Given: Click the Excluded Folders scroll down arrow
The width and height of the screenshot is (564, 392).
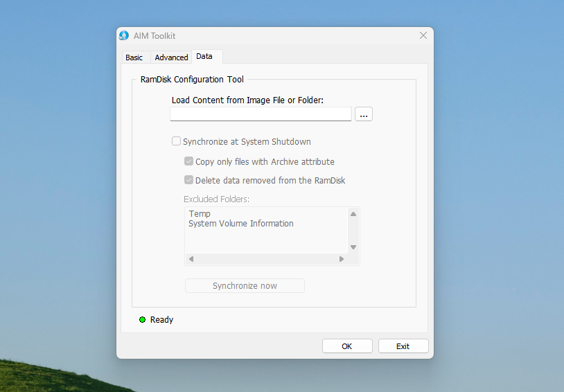Looking at the screenshot, I should tap(353, 247).
